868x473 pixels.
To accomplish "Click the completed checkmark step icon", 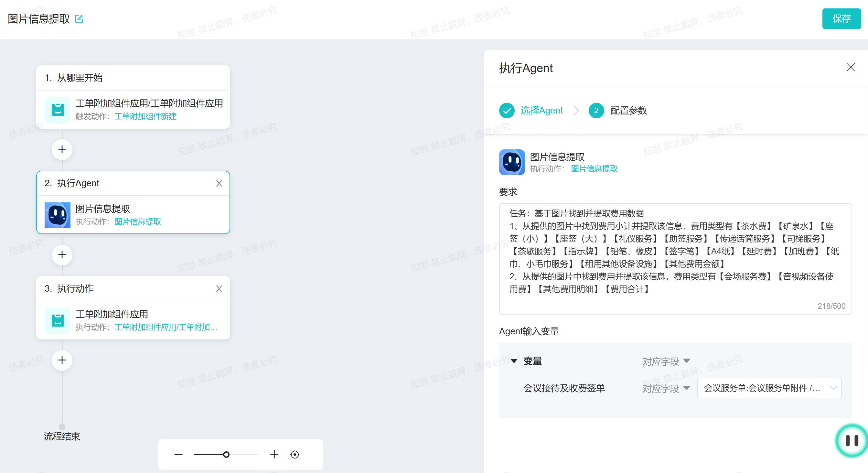I will pyautogui.click(x=507, y=111).
